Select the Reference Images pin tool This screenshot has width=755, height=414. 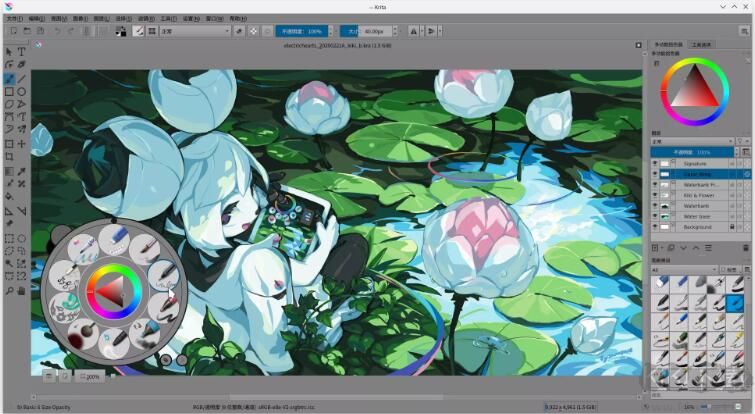point(9,223)
